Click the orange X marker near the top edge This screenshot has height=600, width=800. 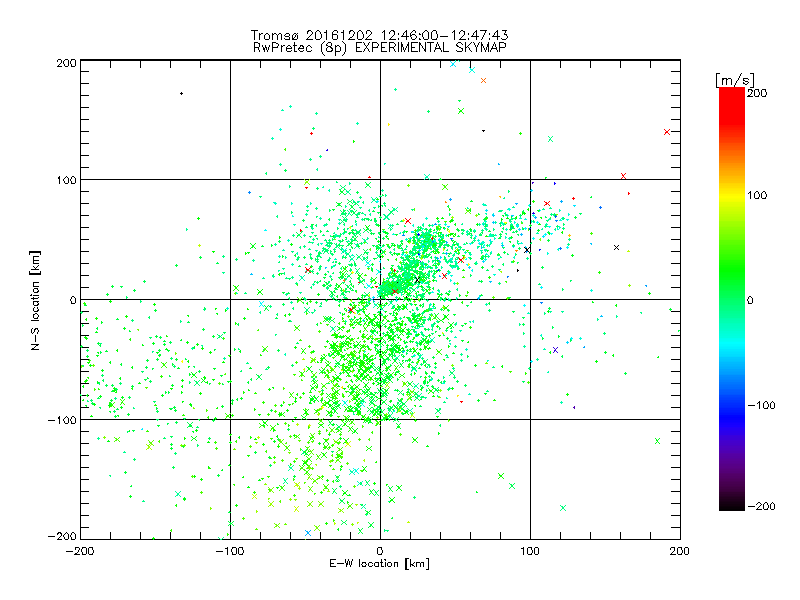484,81
